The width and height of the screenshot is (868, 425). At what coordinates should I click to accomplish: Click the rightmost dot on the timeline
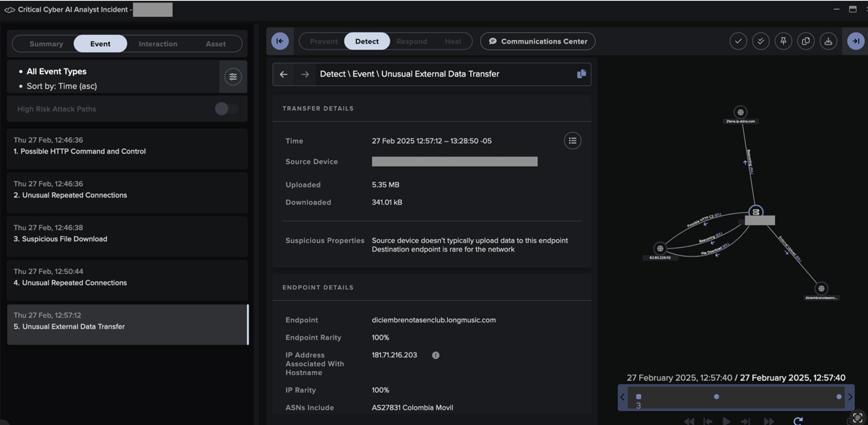[839, 396]
